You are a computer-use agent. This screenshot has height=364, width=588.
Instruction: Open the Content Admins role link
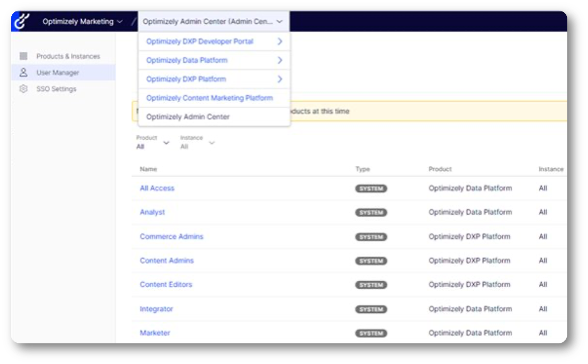(x=167, y=260)
